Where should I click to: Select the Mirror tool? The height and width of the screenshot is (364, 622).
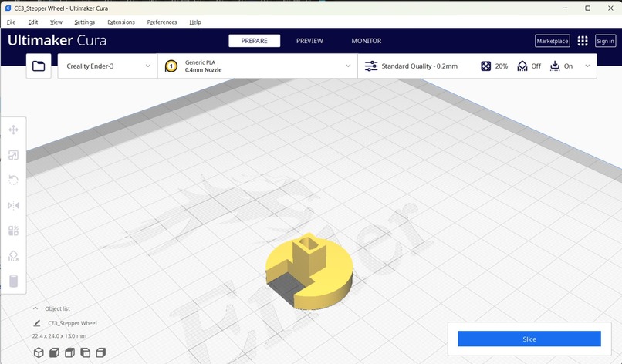pyautogui.click(x=13, y=205)
